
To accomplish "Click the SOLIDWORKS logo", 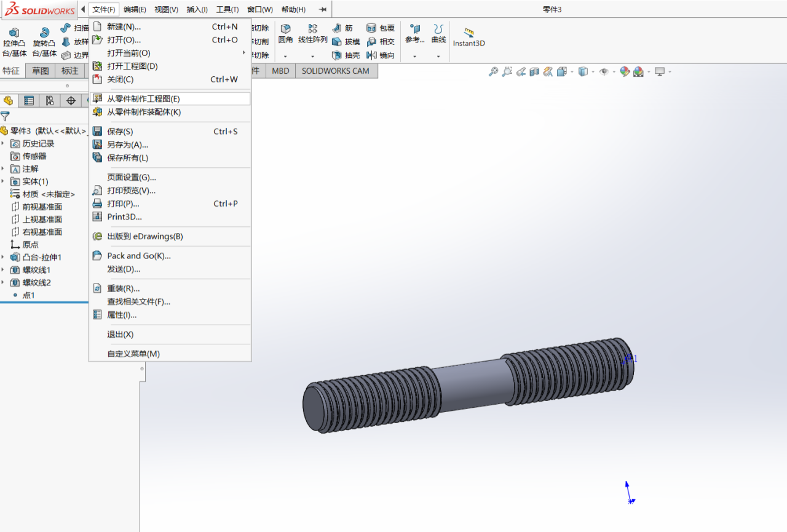I will tap(40, 10).
